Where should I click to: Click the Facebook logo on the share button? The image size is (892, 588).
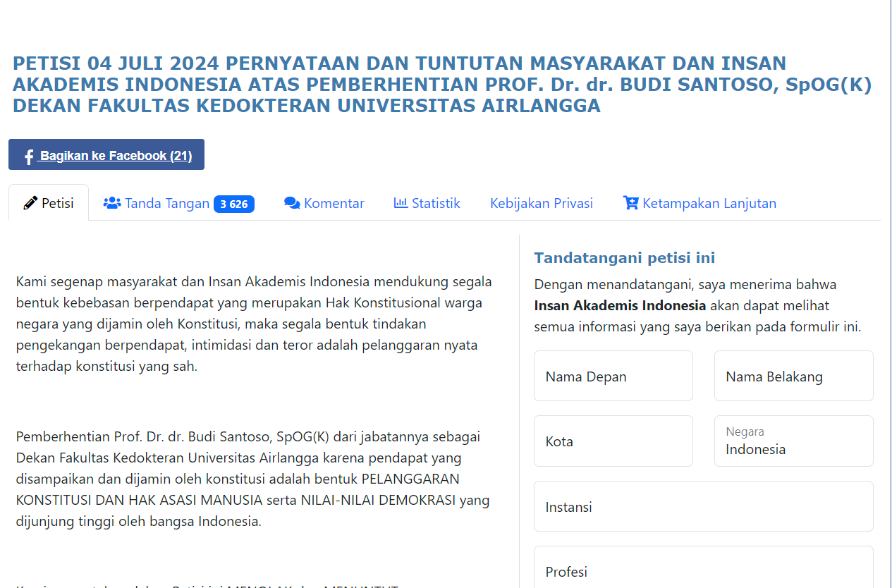tap(28, 155)
